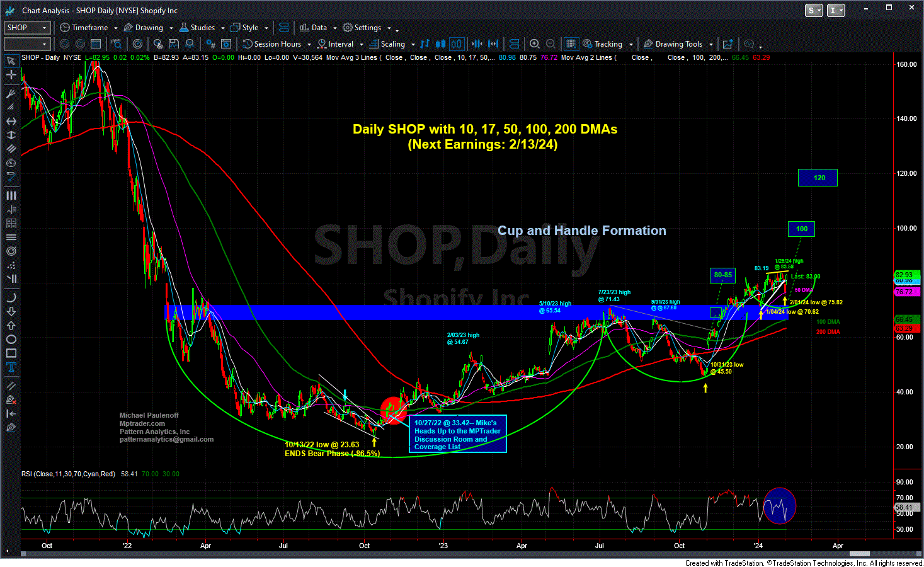Expand the Timeframe dropdown arrow

[x=116, y=28]
